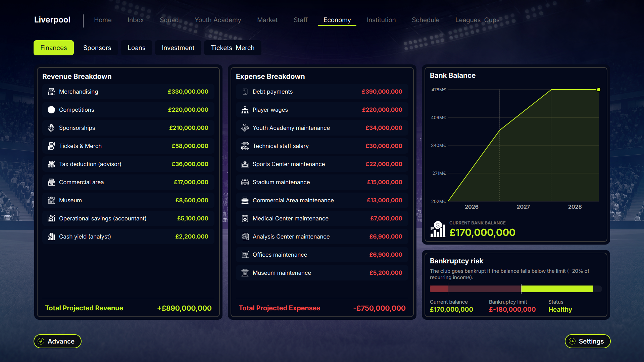Open the Institution menu
Viewport: 644px width, 362px height.
click(381, 20)
